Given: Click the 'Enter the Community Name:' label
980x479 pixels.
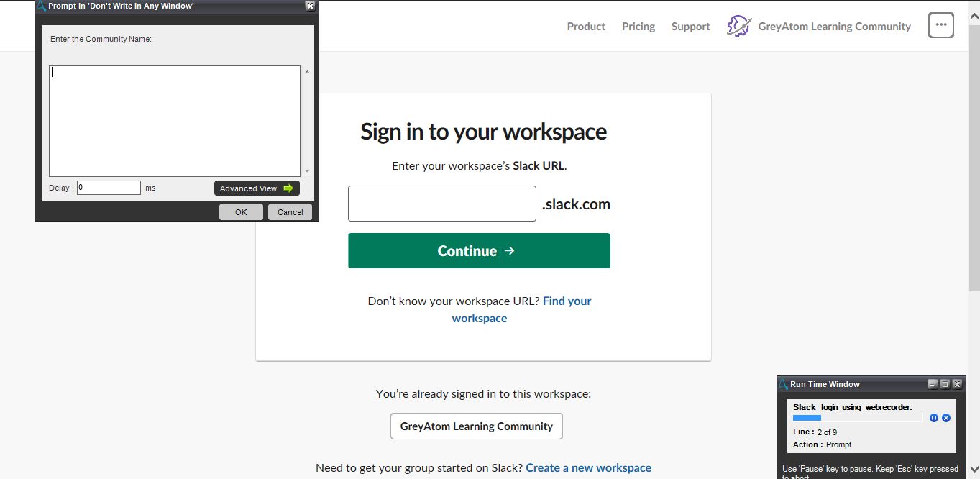Looking at the screenshot, I should 101,39.
